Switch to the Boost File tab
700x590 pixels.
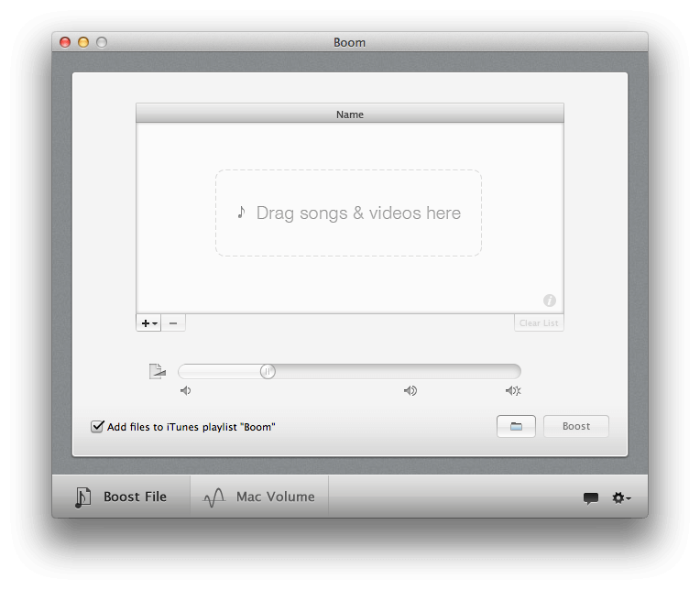pos(121,497)
